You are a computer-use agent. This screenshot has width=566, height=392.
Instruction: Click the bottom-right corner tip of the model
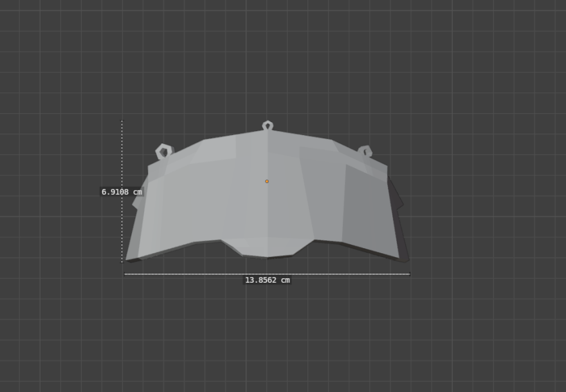click(x=405, y=260)
